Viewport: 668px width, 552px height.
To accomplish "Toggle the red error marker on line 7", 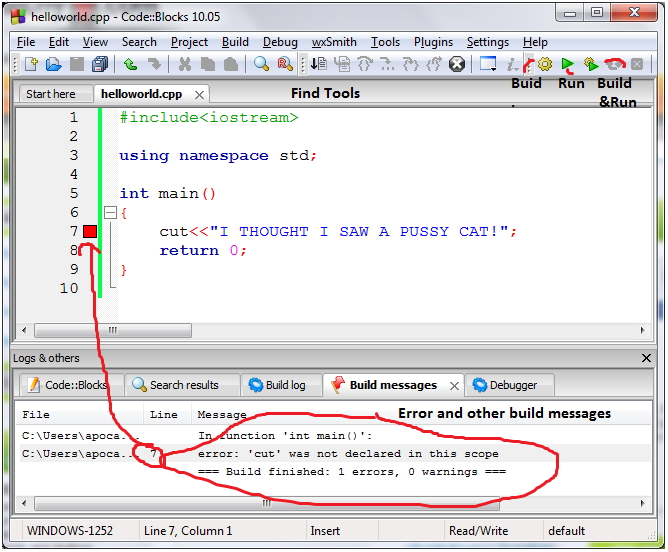I will click(x=90, y=232).
